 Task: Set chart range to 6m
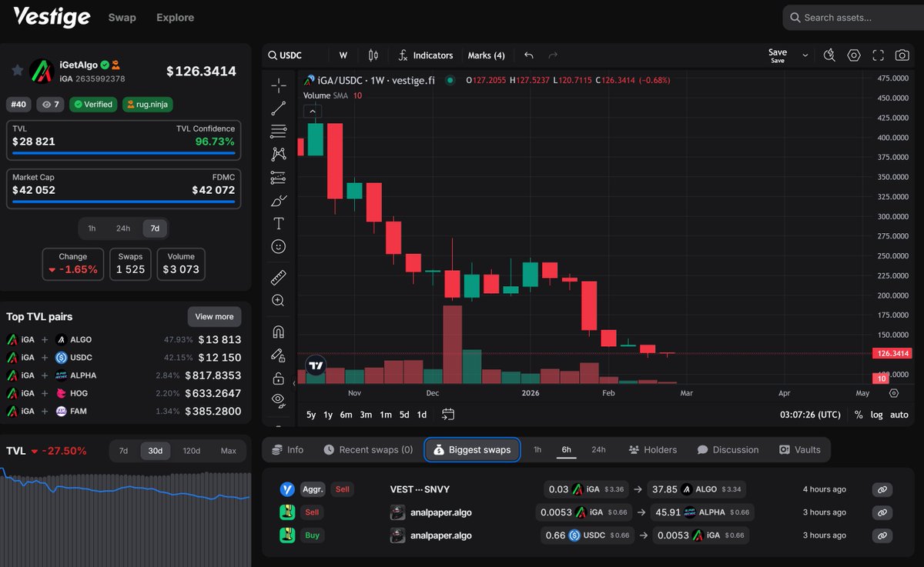pos(346,415)
